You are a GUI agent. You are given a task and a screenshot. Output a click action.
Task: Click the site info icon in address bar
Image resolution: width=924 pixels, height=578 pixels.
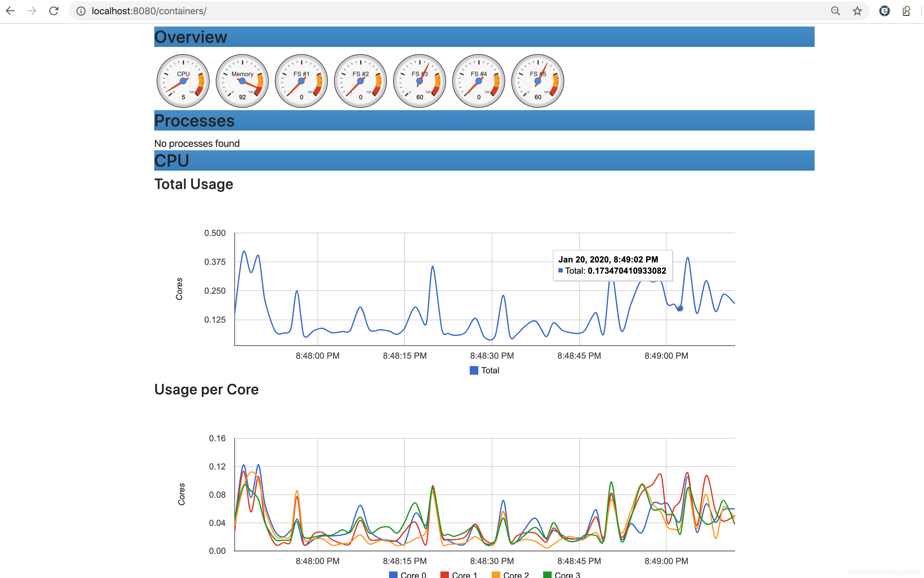point(81,11)
